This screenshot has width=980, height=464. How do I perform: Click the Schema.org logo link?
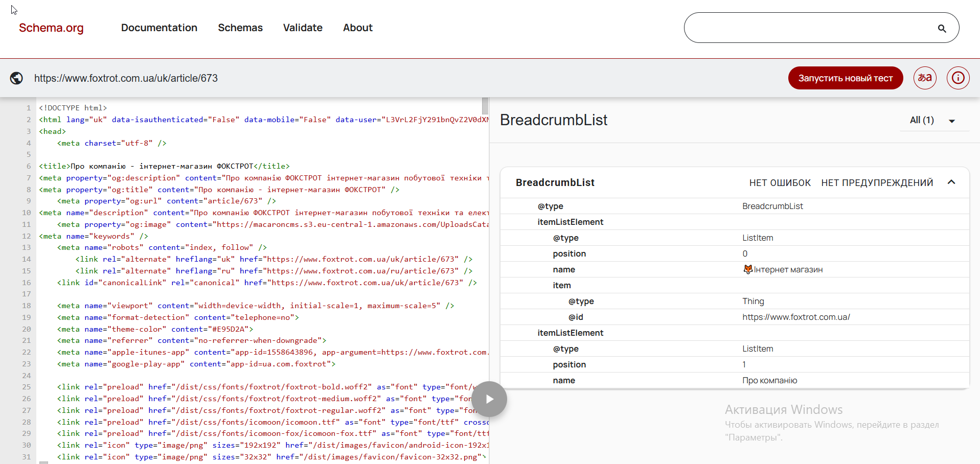(x=51, y=28)
